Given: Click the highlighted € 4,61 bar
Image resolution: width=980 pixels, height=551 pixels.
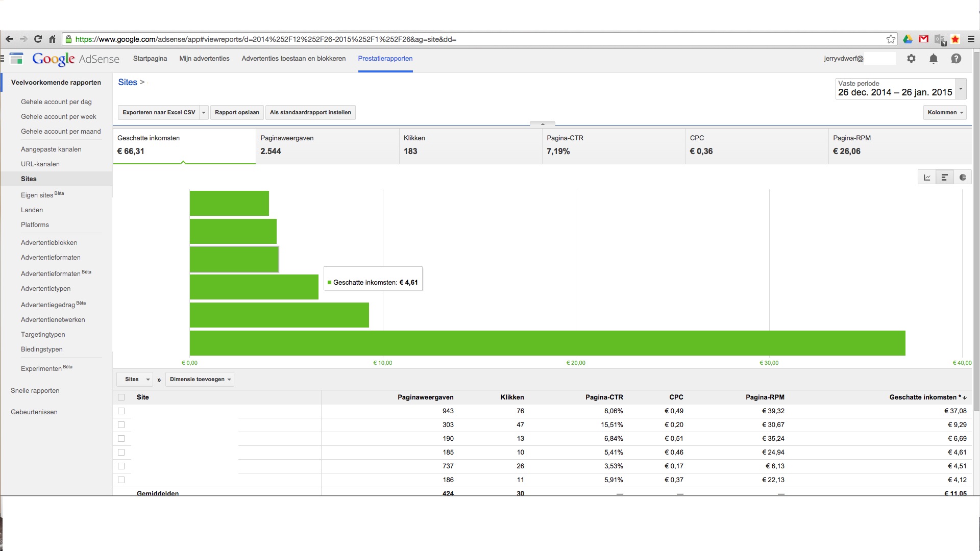Looking at the screenshot, I should [x=234, y=259].
